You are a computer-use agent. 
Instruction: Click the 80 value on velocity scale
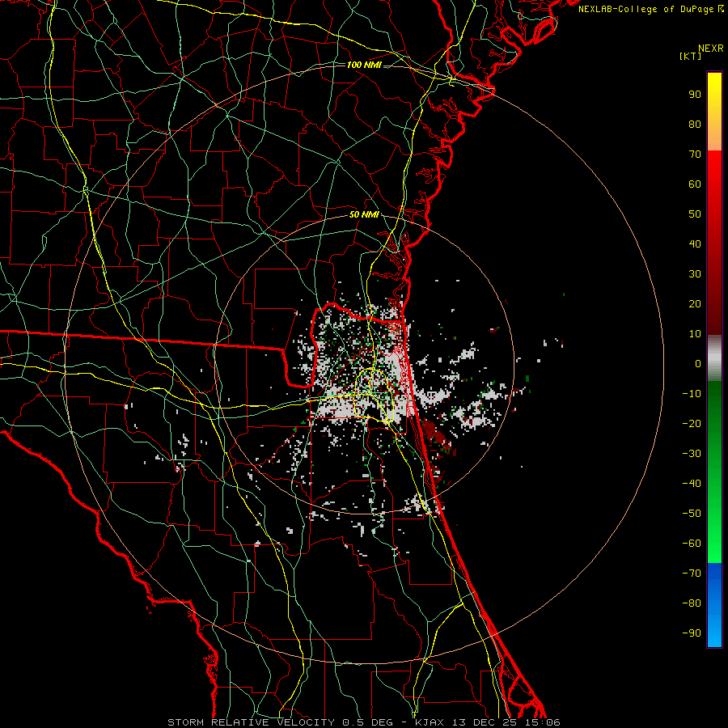point(695,125)
